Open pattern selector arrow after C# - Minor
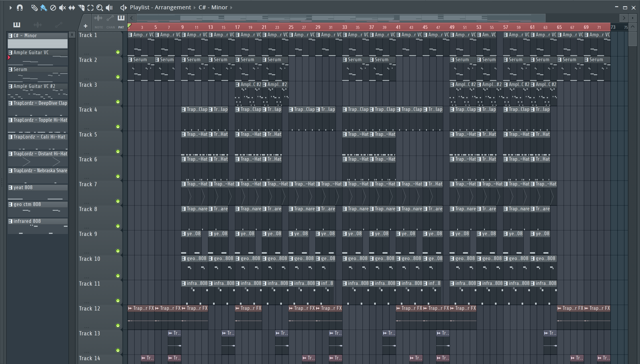 tap(231, 8)
